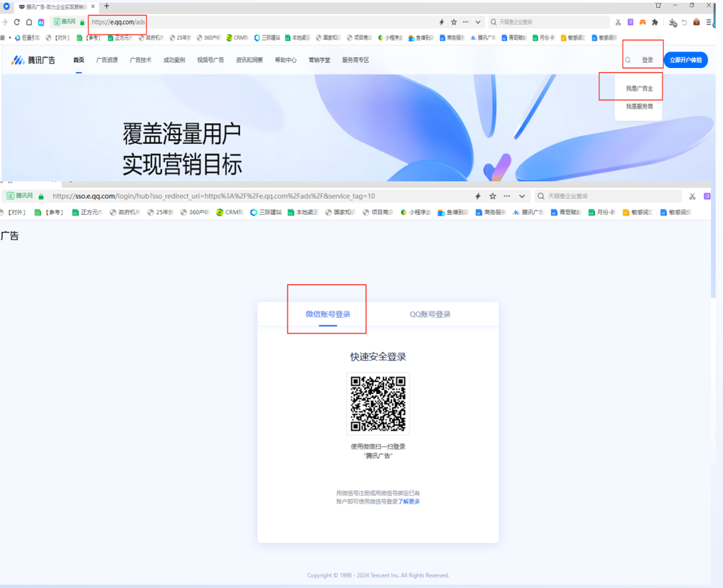Click the reload icon in browser toolbar
Viewport: 723px width, 588px height.
tap(17, 22)
